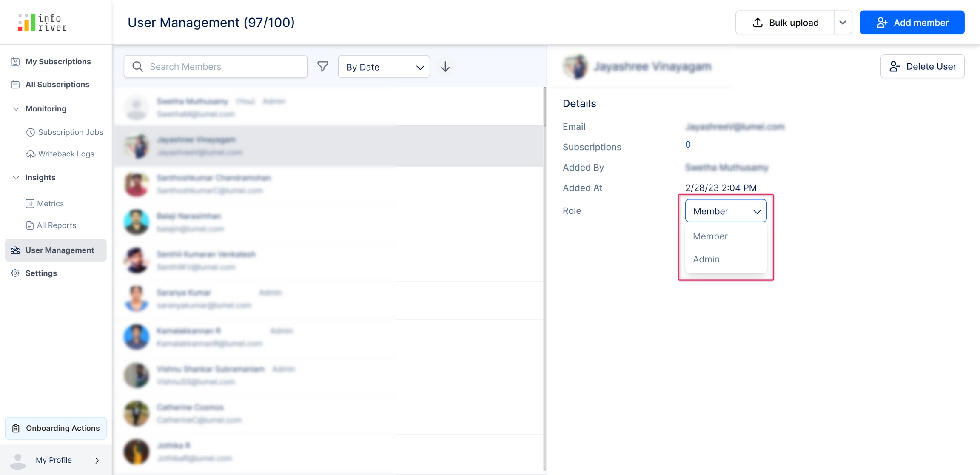Image resolution: width=980 pixels, height=475 pixels.
Task: Choose Admin from the role list
Action: pyautogui.click(x=706, y=259)
